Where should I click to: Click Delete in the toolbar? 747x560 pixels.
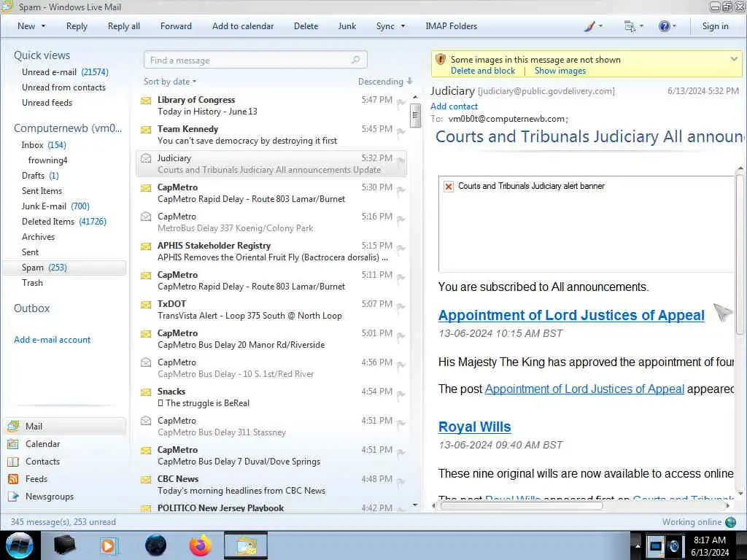[x=306, y=26]
